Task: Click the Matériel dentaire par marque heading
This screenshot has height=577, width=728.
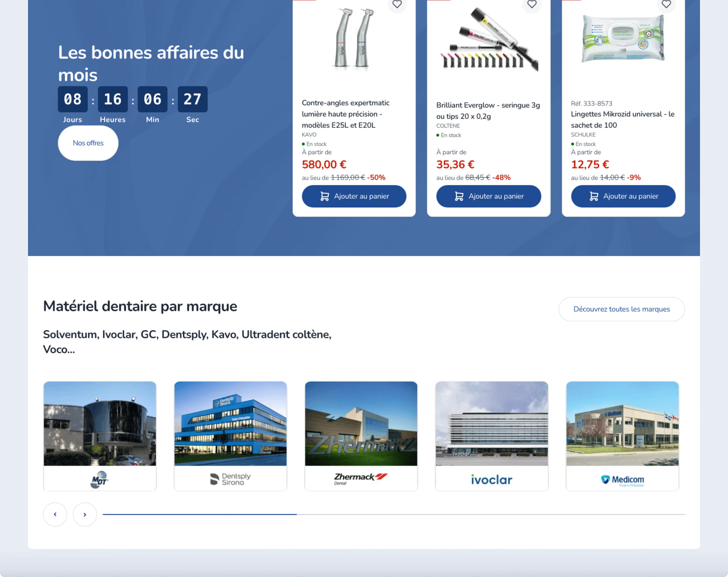Action: (x=140, y=306)
